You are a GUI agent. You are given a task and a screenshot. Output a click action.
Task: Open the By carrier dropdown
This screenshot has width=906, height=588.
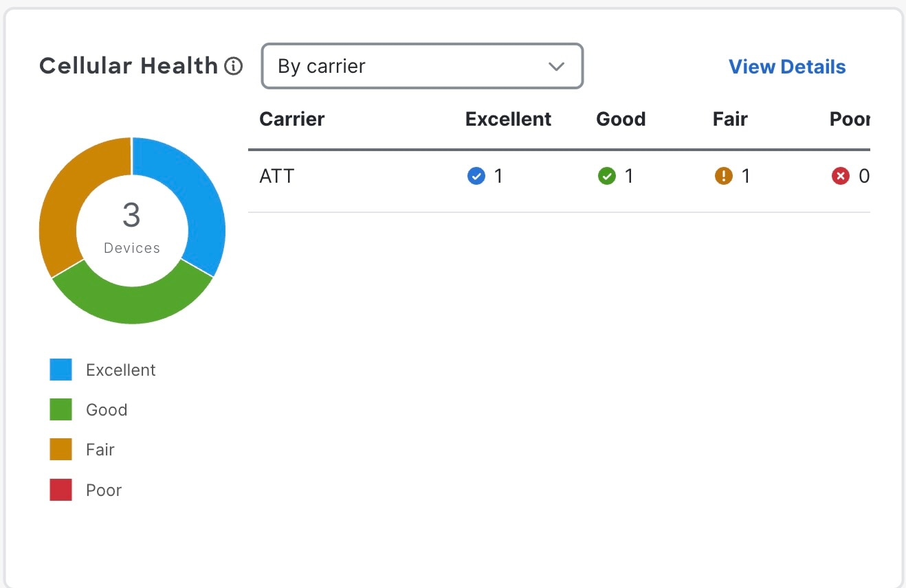[x=421, y=66]
